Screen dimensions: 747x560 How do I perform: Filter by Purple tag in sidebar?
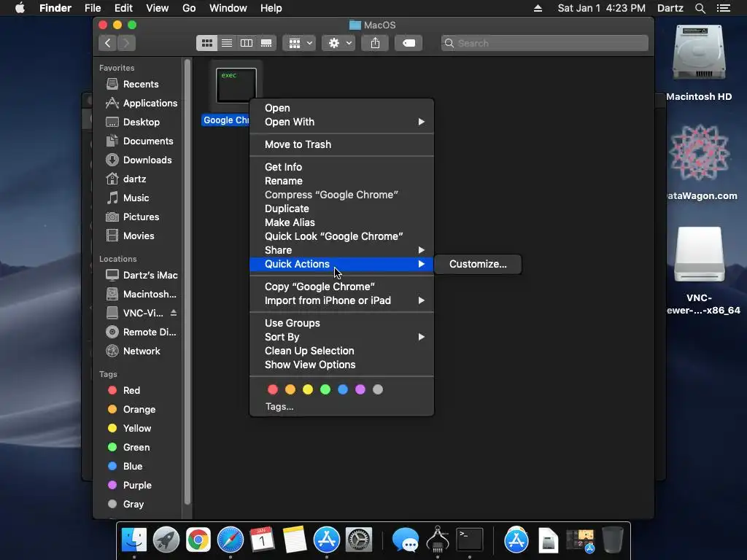click(130, 485)
